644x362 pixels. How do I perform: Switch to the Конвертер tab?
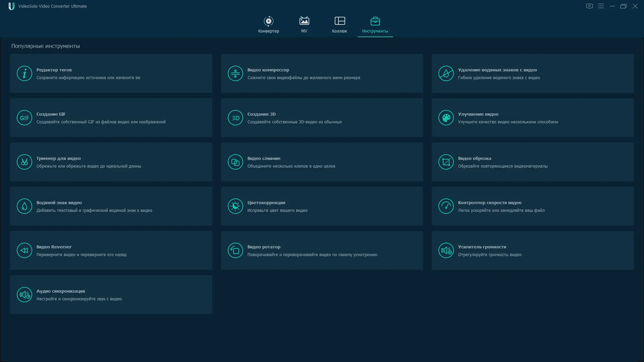coord(268,25)
